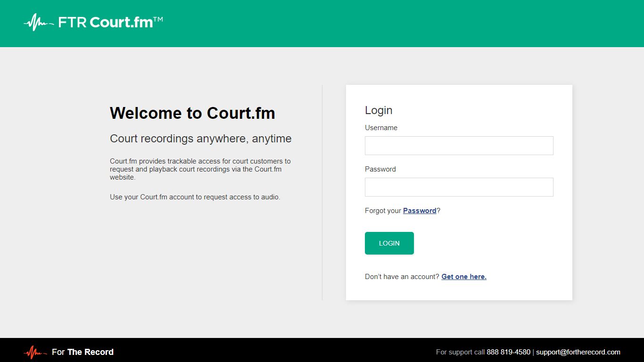
Task: Click the 'Login' form heading
Action: click(x=379, y=110)
